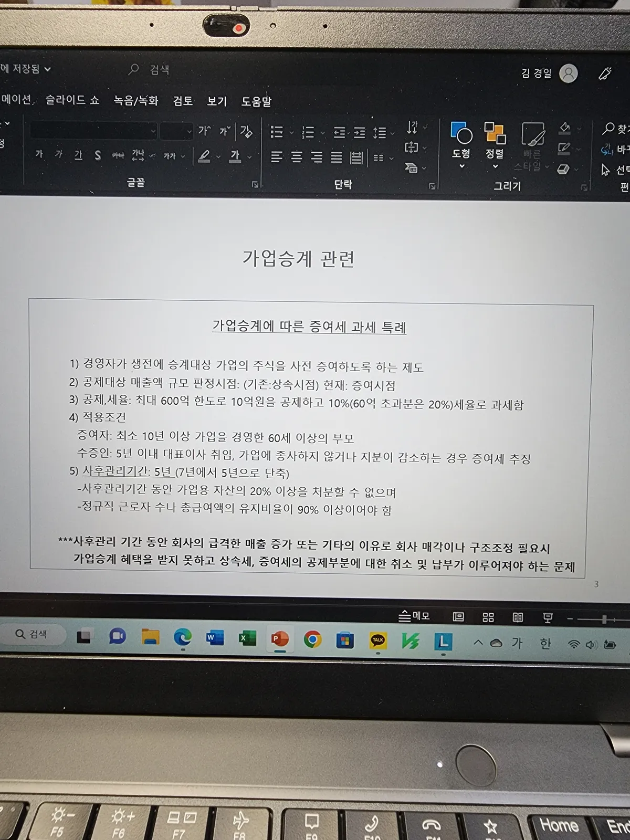Open 도움말 help tab
This screenshot has width=630, height=840.
(x=256, y=102)
